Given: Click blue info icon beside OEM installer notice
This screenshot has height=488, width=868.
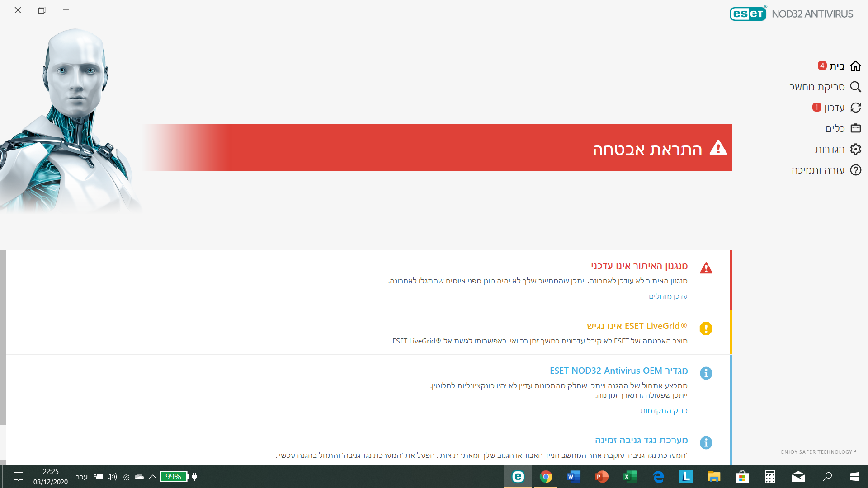Looking at the screenshot, I should (706, 373).
